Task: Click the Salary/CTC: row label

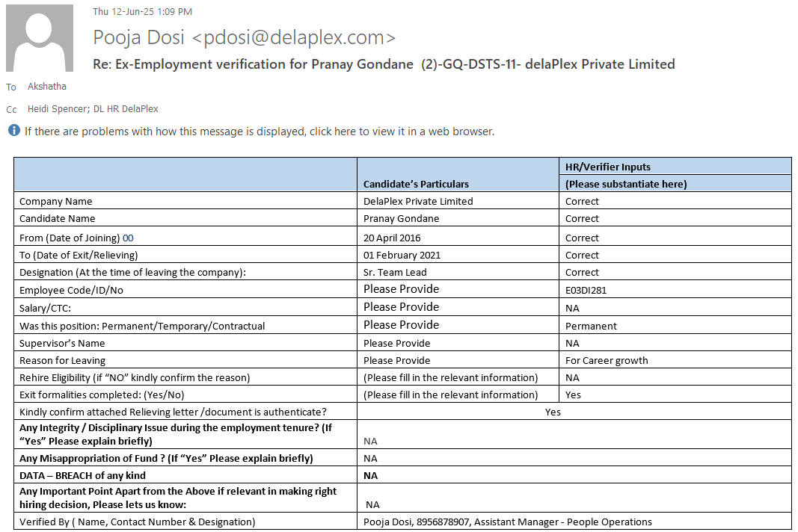Action: coord(46,308)
